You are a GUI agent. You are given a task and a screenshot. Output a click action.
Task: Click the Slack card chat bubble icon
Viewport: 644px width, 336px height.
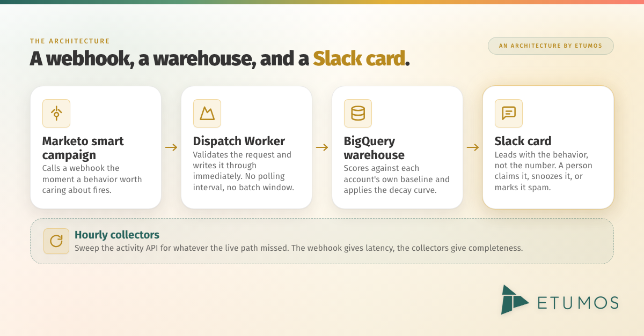509,113
